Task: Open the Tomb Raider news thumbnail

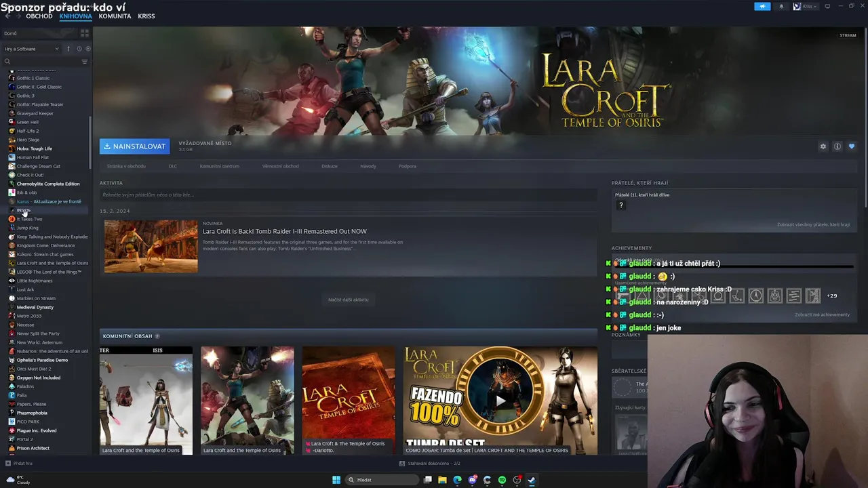Action: [x=151, y=246]
